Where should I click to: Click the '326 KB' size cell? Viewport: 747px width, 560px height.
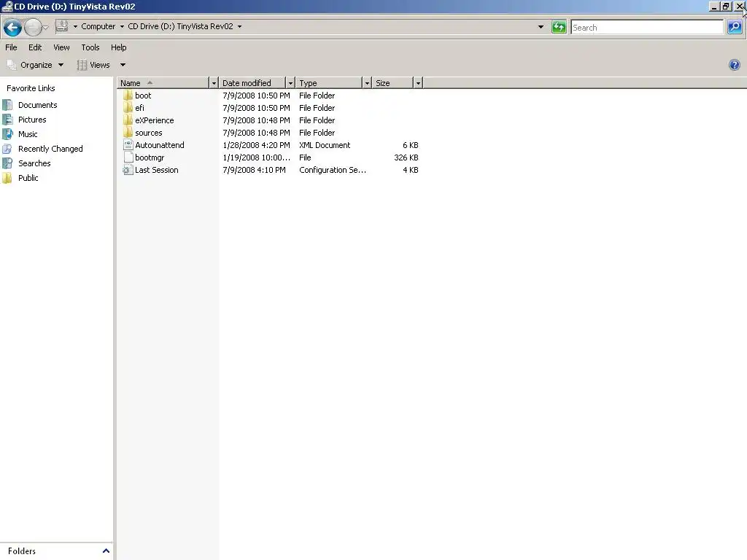[406, 157]
